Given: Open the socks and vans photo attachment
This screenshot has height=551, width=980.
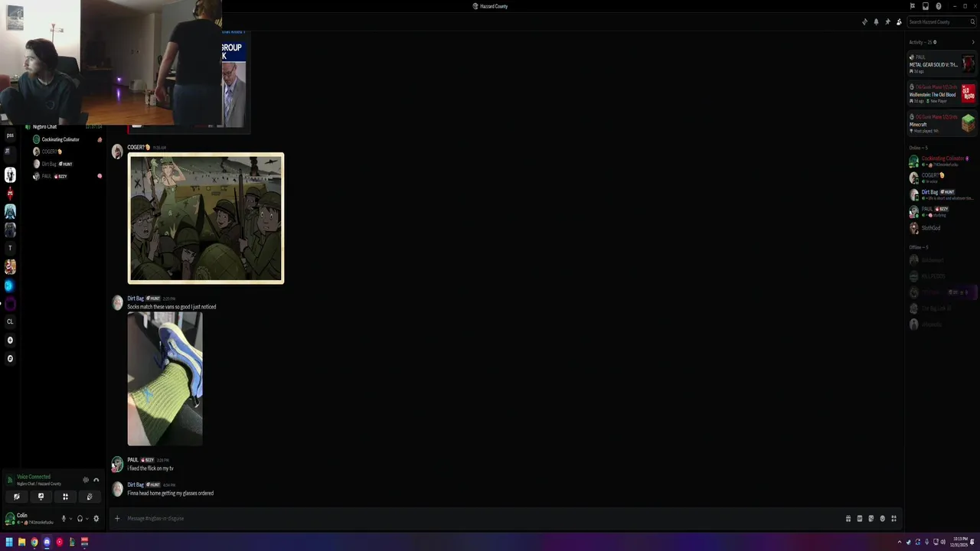Looking at the screenshot, I should pyautogui.click(x=165, y=379).
